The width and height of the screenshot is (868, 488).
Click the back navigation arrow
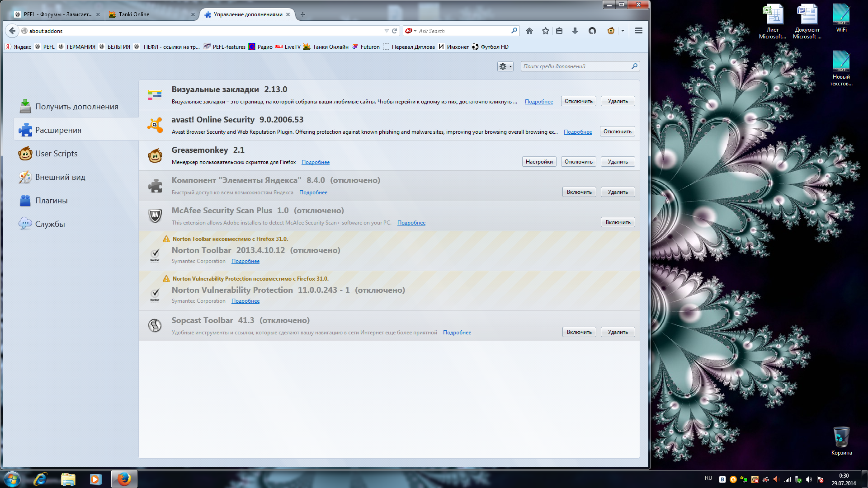click(12, 31)
